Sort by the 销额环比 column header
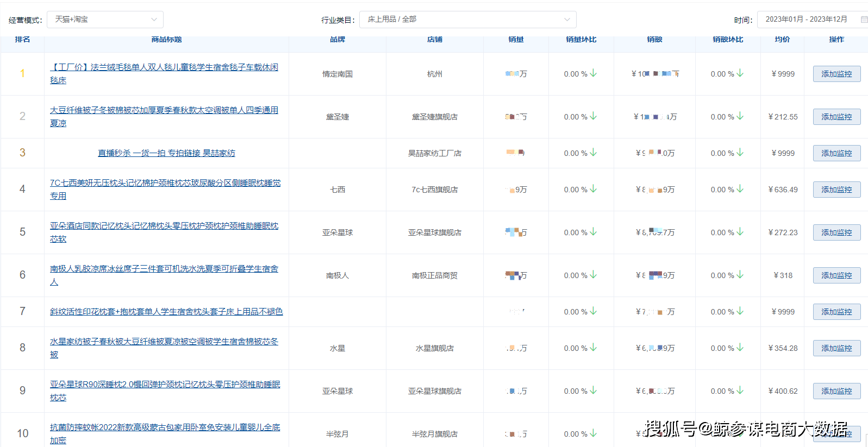Image resolution: width=868 pixels, height=447 pixels. pyautogui.click(x=728, y=40)
